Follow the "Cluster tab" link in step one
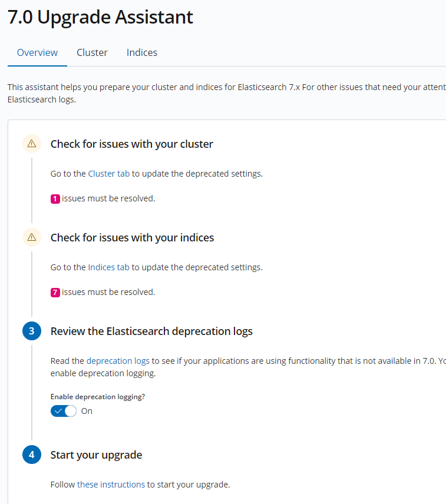Viewport: 446px width, 504px height. pyautogui.click(x=109, y=174)
